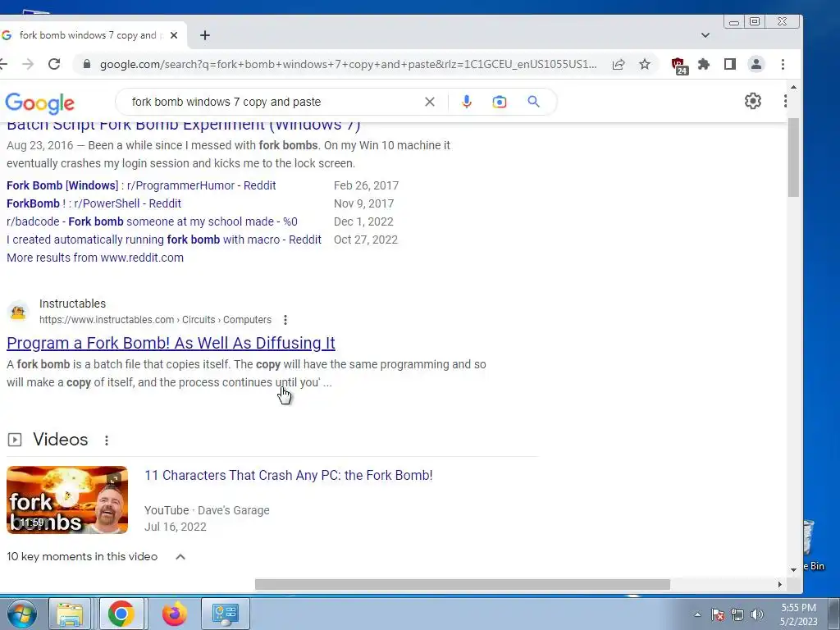Open the more options dots beside Videos
Viewport: 840px width, 630px height.
coord(107,441)
